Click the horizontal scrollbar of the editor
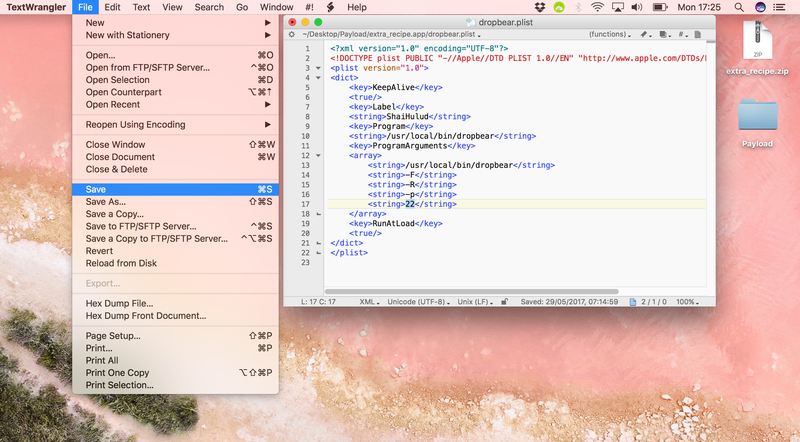800x442 pixels. [471, 291]
